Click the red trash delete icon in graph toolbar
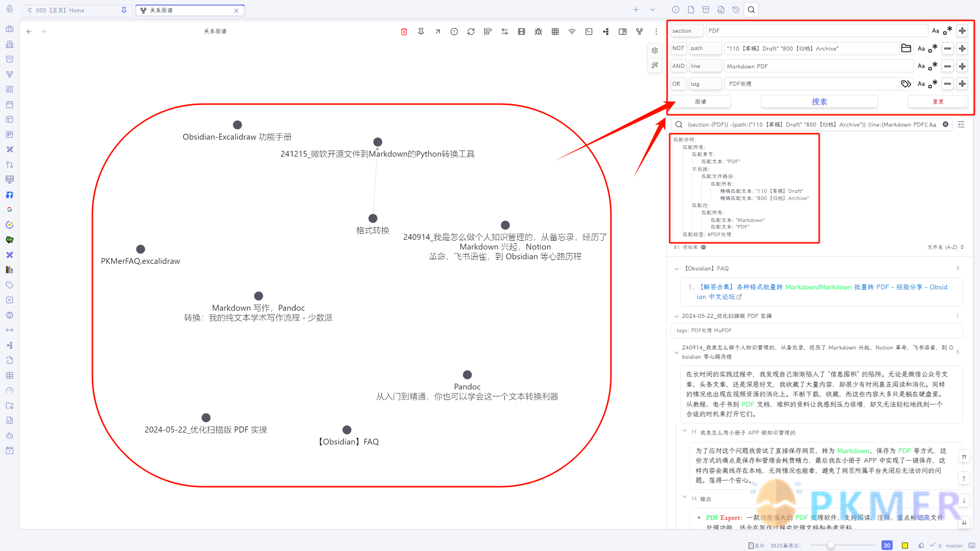This screenshot has height=551, width=980. [404, 32]
